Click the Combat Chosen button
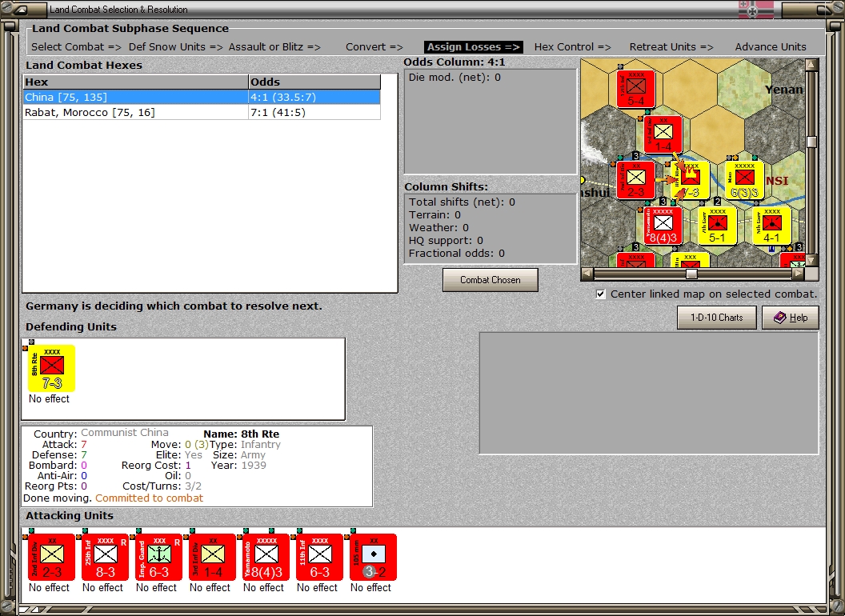 (490, 280)
